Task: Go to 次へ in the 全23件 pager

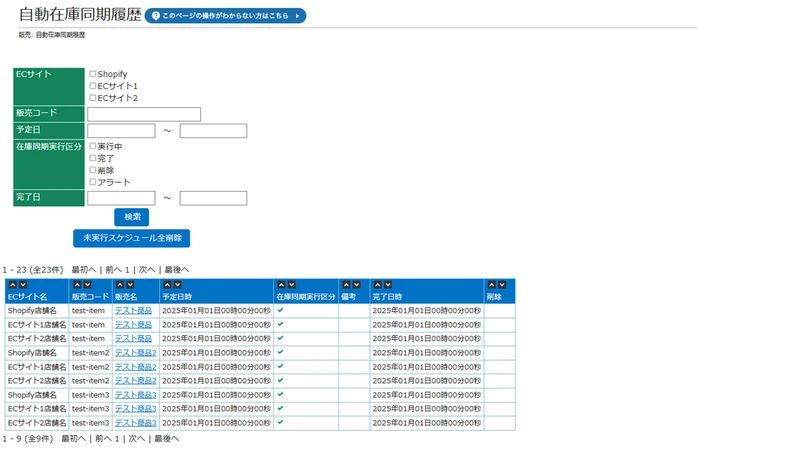Action: [x=147, y=270]
